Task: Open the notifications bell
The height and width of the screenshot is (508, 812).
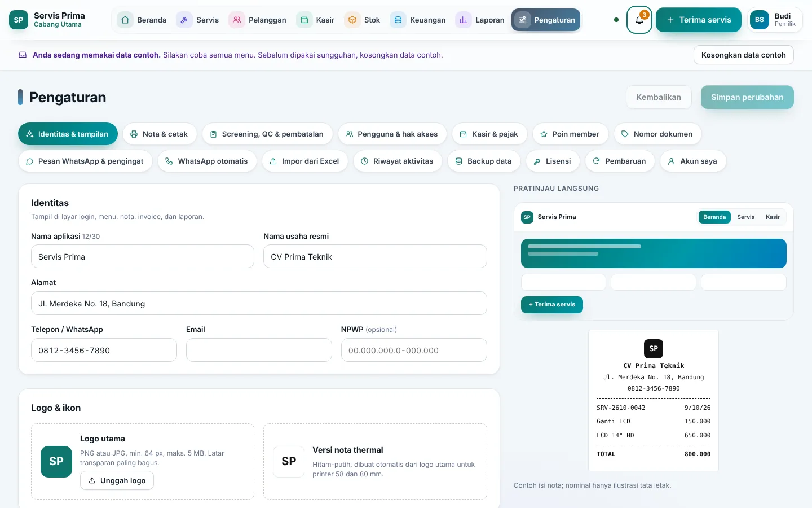Action: (639, 20)
